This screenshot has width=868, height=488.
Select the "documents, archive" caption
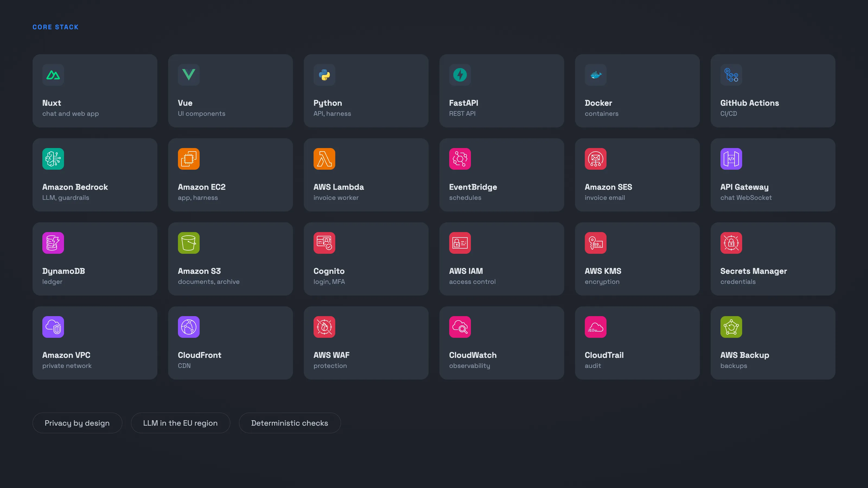[209, 282]
